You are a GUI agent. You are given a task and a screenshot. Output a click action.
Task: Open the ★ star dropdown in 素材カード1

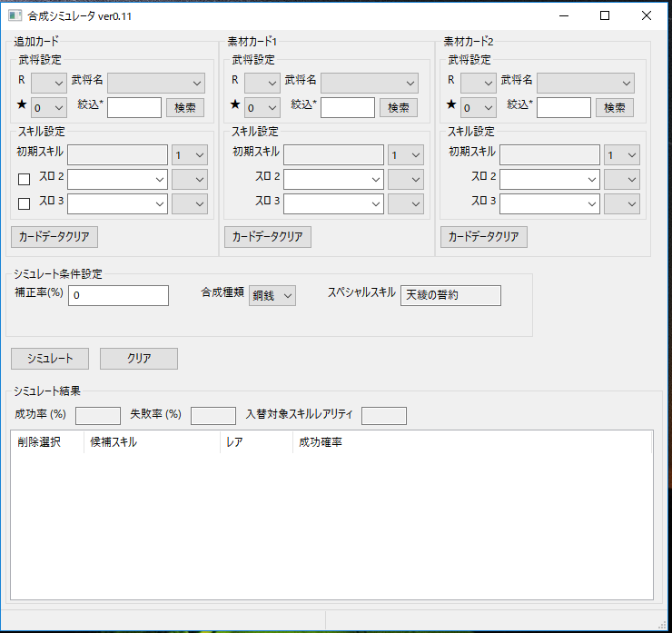click(262, 107)
